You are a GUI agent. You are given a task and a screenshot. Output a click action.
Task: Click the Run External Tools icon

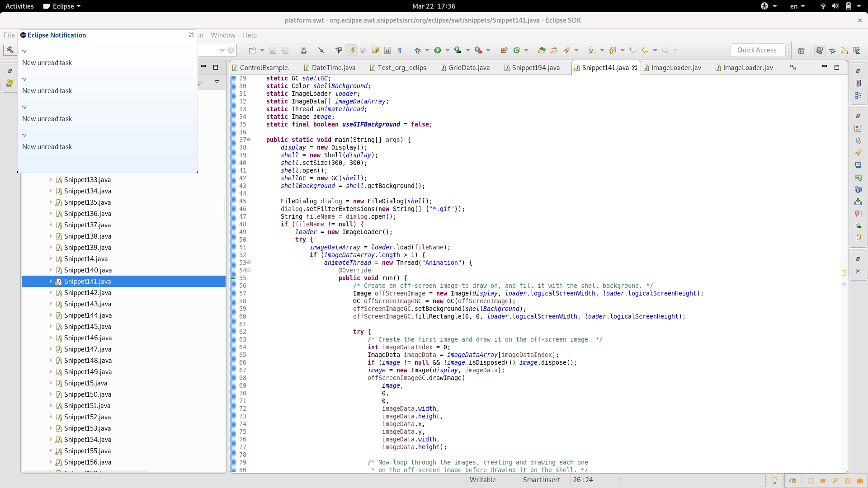click(x=478, y=50)
